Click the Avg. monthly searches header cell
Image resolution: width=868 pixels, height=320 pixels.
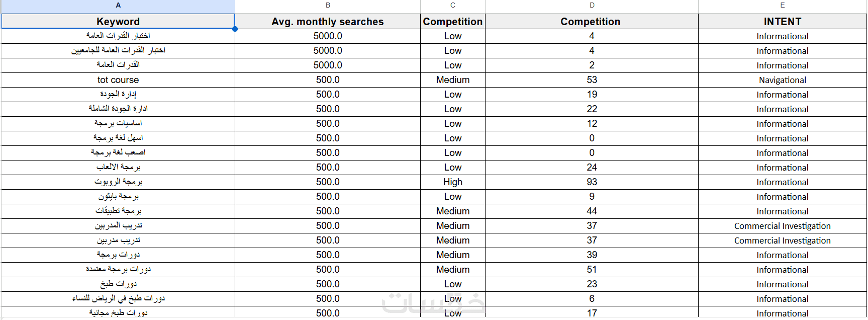click(x=328, y=22)
